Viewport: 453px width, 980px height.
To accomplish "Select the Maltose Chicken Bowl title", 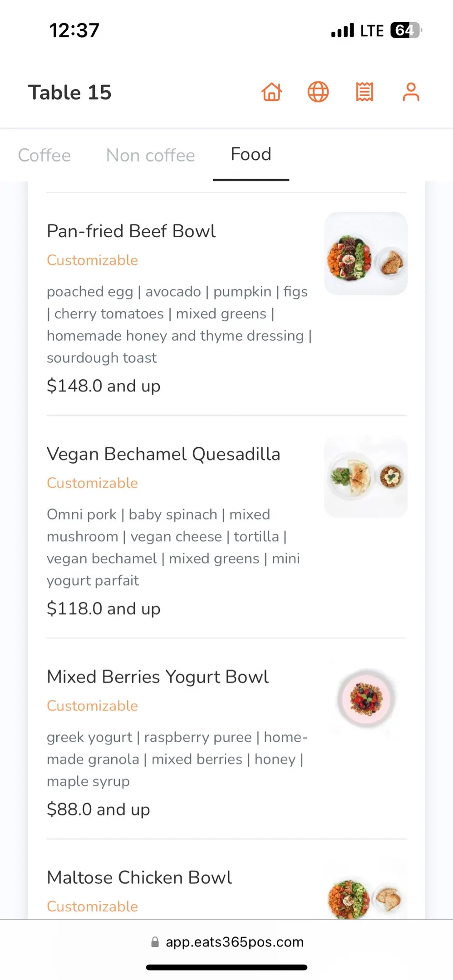I will (x=139, y=877).
